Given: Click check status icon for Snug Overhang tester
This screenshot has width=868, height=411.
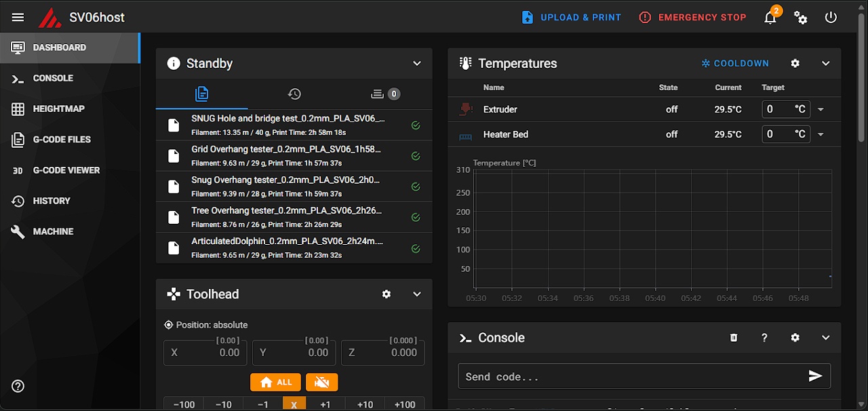Looking at the screenshot, I should point(416,187).
